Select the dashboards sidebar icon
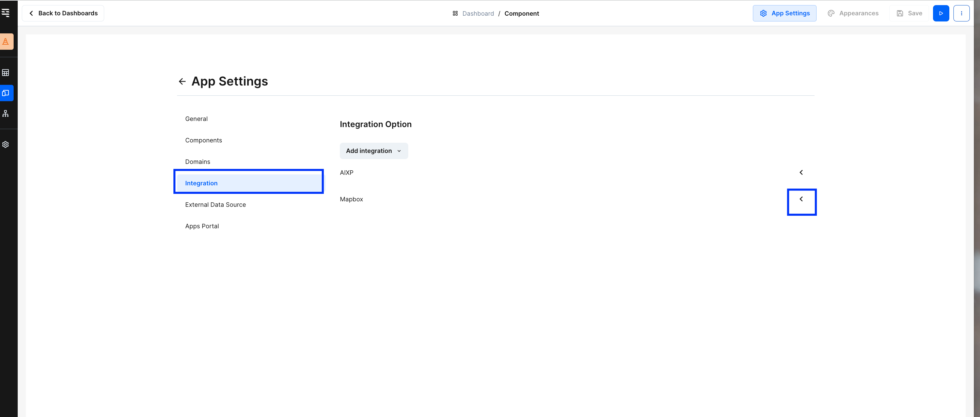The height and width of the screenshot is (417, 980). tap(6, 93)
